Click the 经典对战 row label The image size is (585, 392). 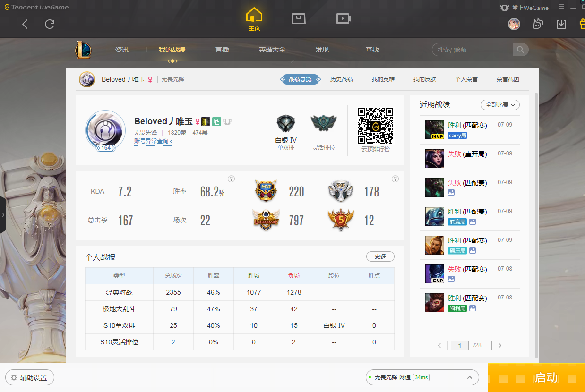click(x=119, y=292)
